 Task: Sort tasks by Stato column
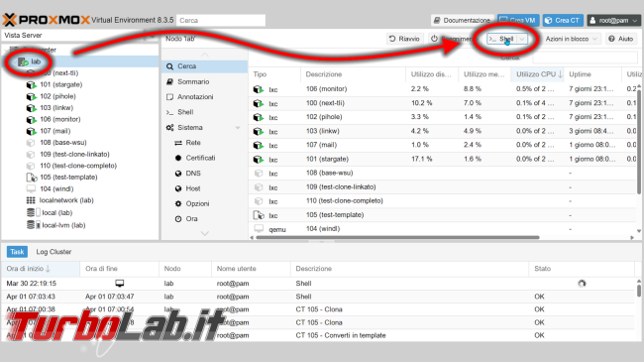(x=582, y=269)
